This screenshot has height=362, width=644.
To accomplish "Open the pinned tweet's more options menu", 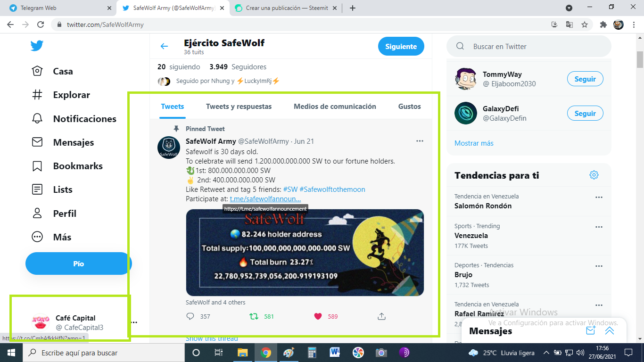I will pos(420,141).
